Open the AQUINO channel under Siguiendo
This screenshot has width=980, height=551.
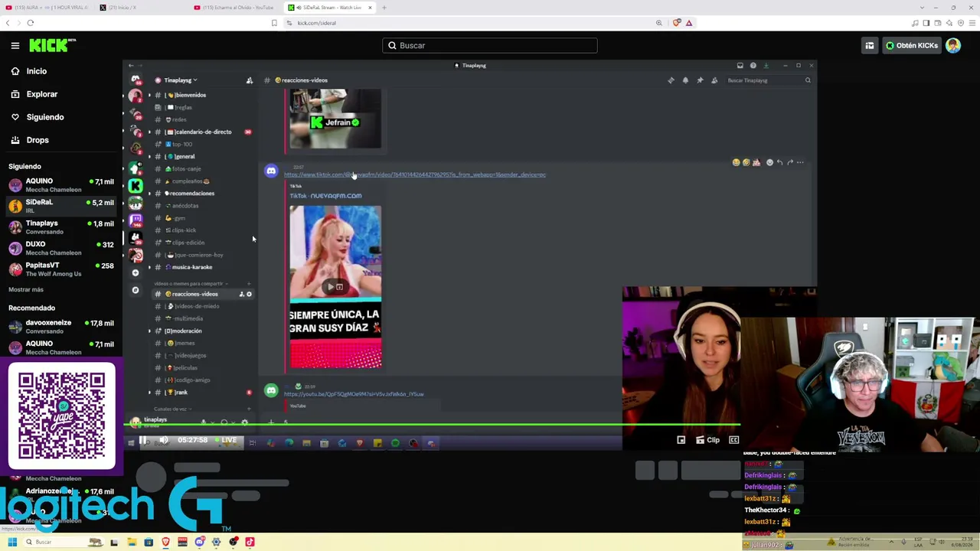point(61,185)
